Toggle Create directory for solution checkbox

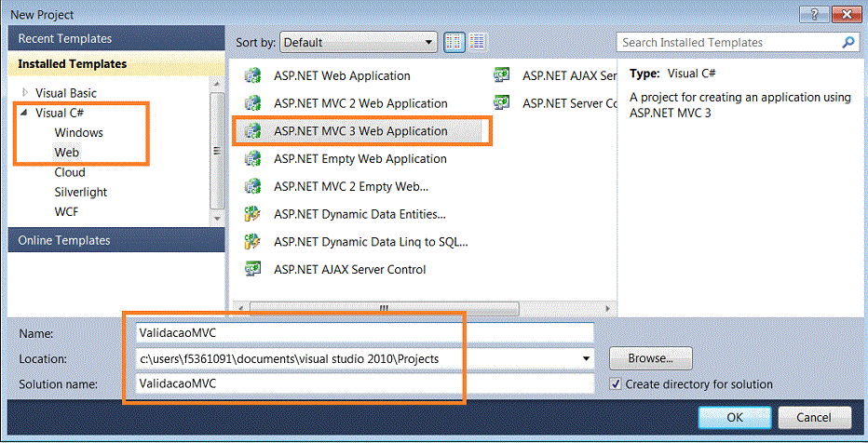click(615, 383)
